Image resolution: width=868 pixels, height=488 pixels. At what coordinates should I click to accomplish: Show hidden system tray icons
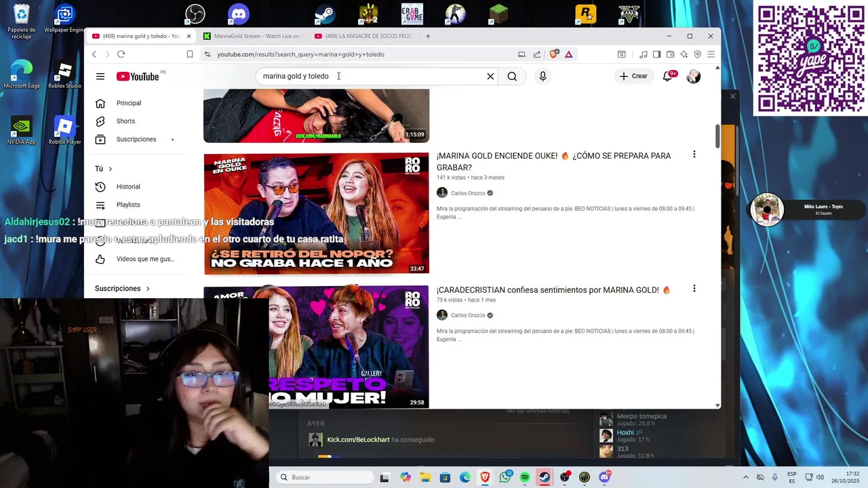tap(746, 477)
